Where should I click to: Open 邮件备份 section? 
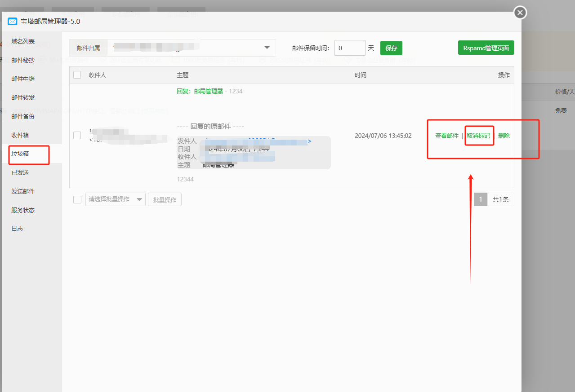[23, 116]
